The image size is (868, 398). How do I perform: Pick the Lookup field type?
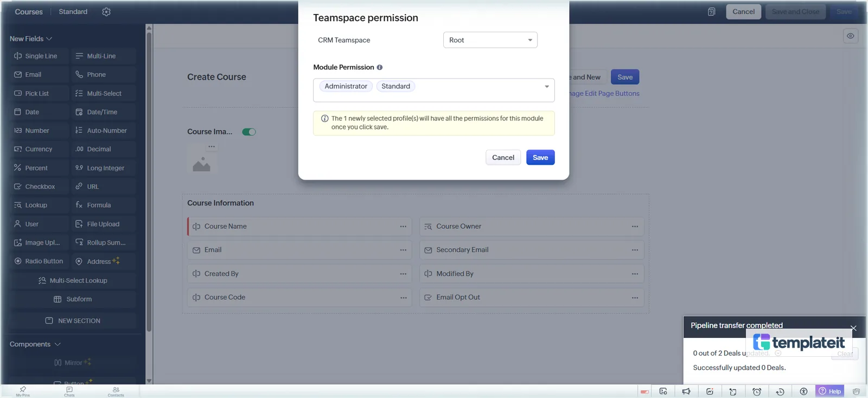click(x=40, y=205)
